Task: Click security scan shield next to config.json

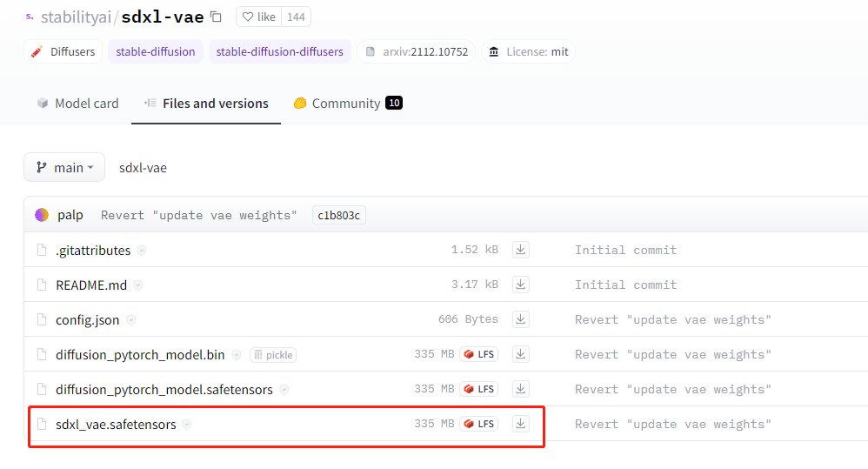Action: coord(130,320)
